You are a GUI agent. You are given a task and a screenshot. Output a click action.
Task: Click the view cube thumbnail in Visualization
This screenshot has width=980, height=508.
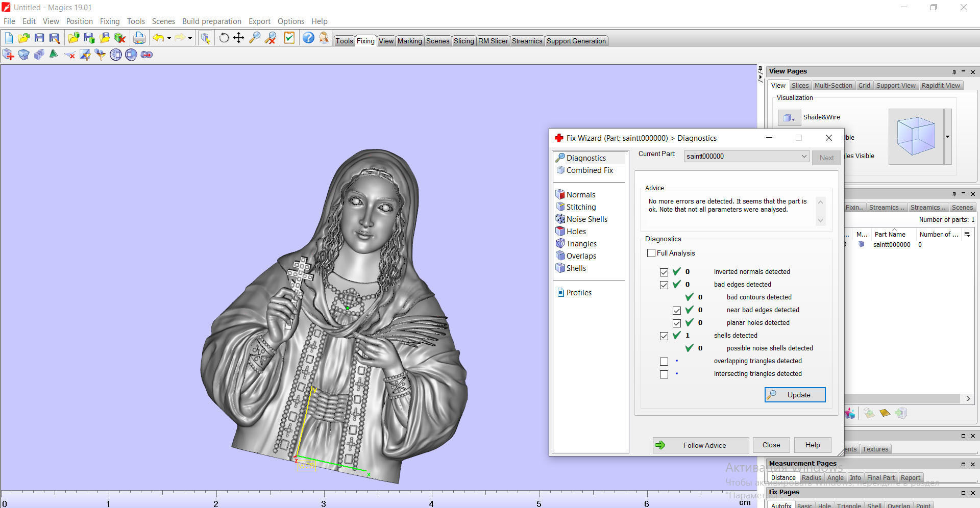click(x=916, y=137)
